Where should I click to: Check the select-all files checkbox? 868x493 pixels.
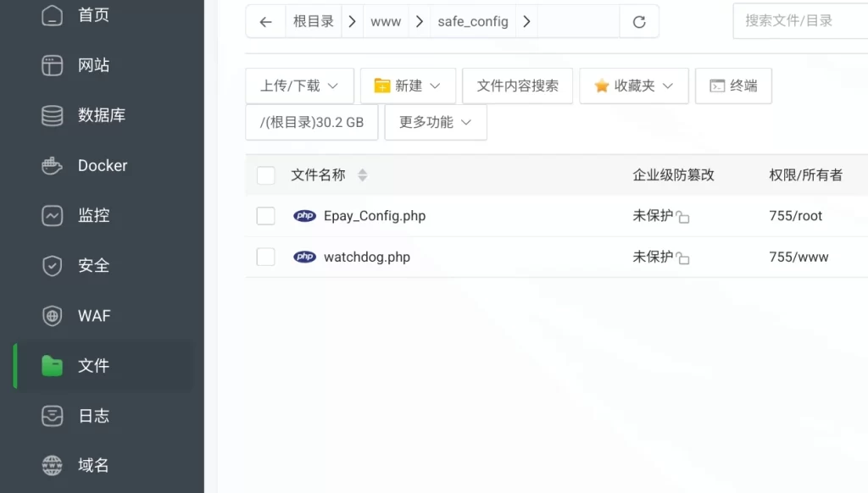(x=266, y=175)
